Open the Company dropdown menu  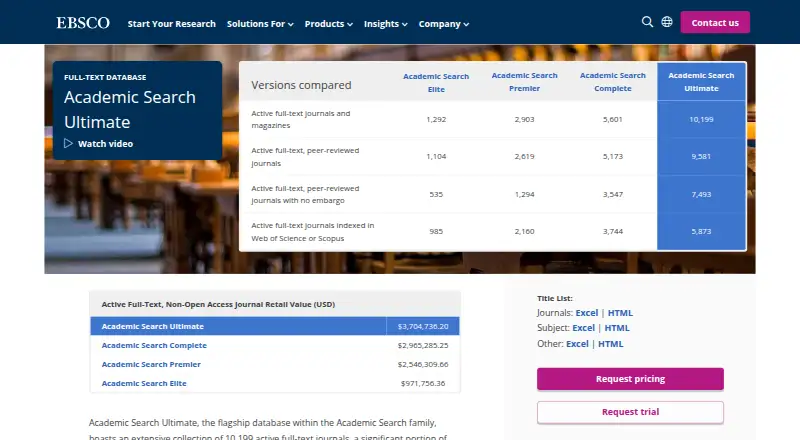444,24
